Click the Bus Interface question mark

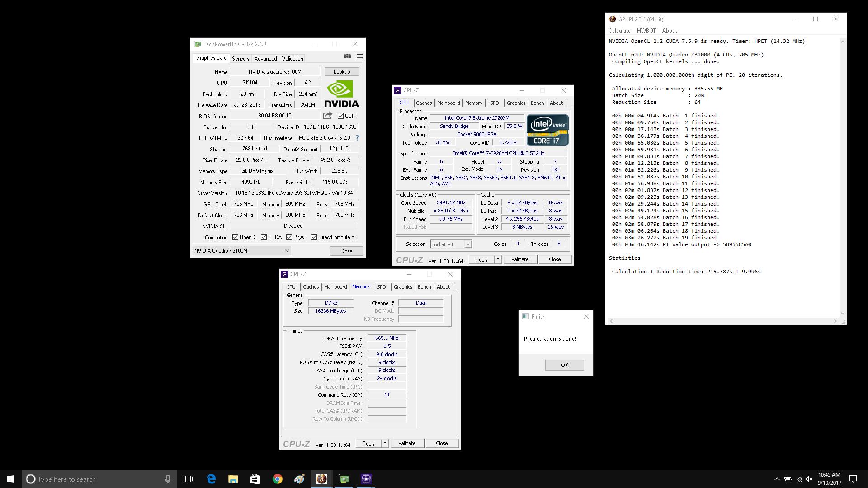(x=357, y=138)
